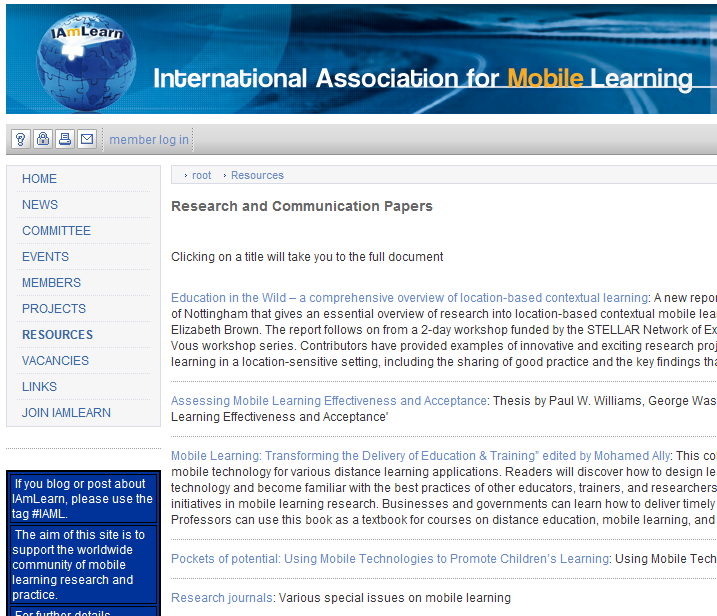Open the EVENTS page
Screen dimensions: 717x616
pos(45,257)
